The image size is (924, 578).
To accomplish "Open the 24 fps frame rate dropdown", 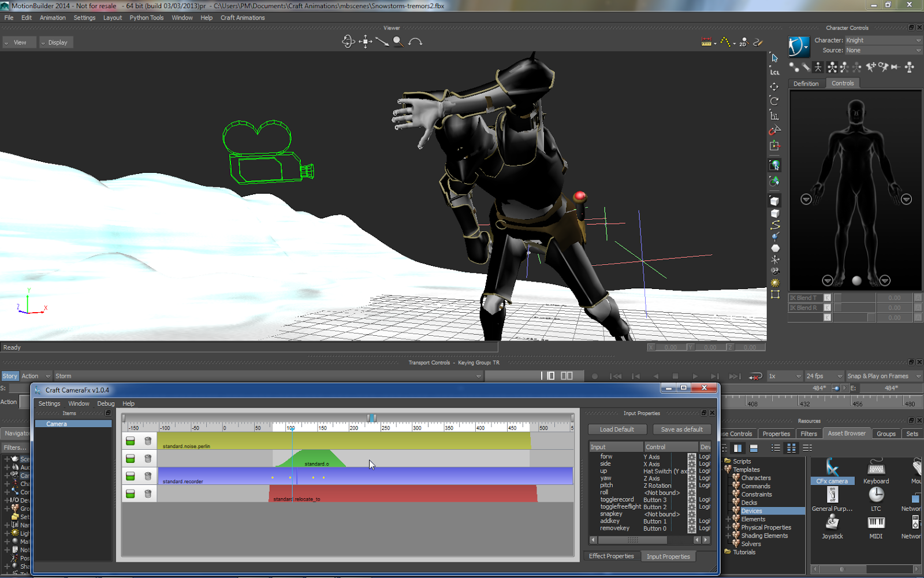I will coord(824,376).
